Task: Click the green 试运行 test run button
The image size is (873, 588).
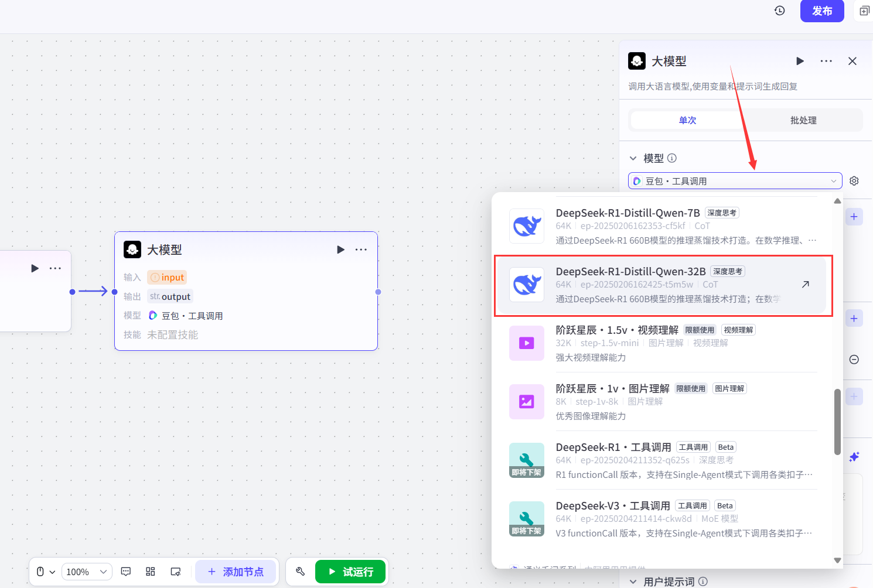Action: point(350,572)
